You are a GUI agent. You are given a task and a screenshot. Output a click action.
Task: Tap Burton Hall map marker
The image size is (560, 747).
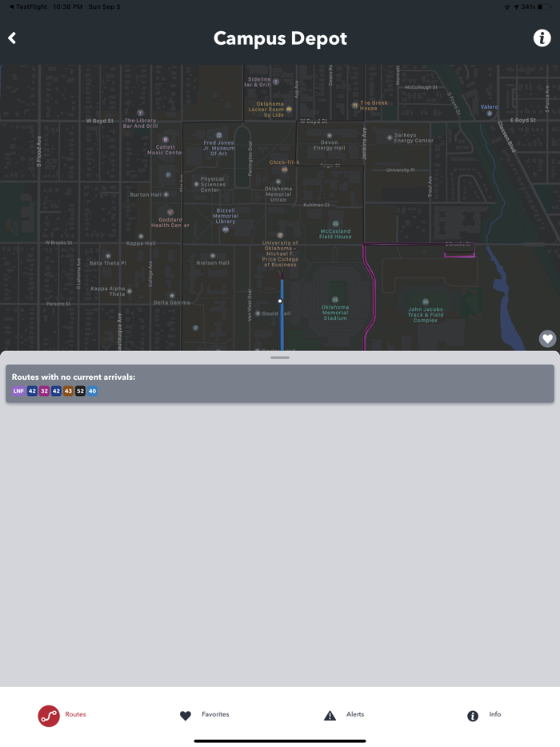(x=166, y=194)
